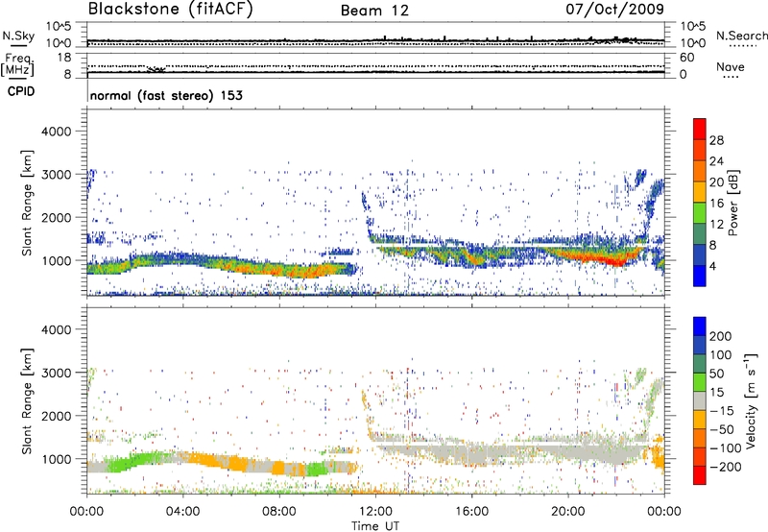Click the 'Beam 12' label
This screenshot has height=532, width=768.
click(374, 11)
